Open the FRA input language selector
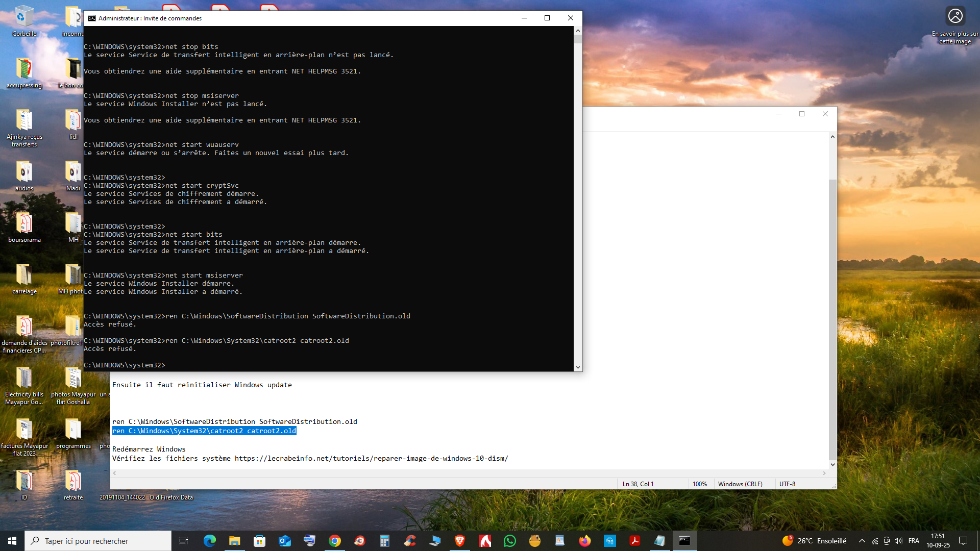Image resolution: width=980 pixels, height=551 pixels. point(914,541)
